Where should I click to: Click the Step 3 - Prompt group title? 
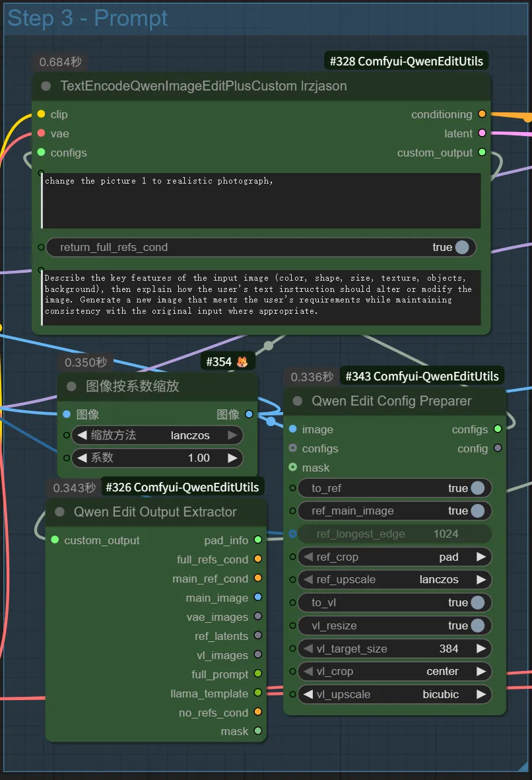[88, 18]
